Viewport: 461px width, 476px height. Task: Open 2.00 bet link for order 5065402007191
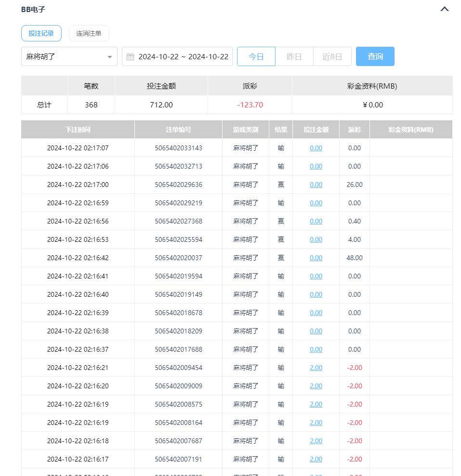316,459
